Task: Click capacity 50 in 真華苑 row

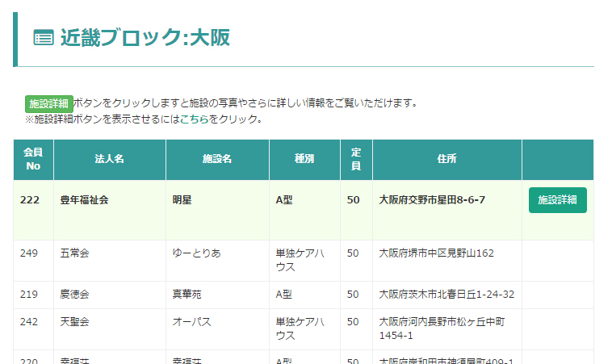Action: (x=353, y=295)
